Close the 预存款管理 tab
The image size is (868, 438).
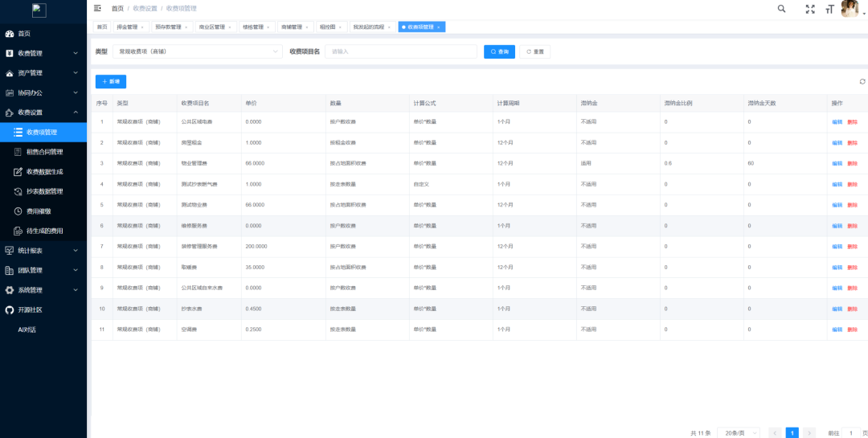pyautogui.click(x=186, y=27)
